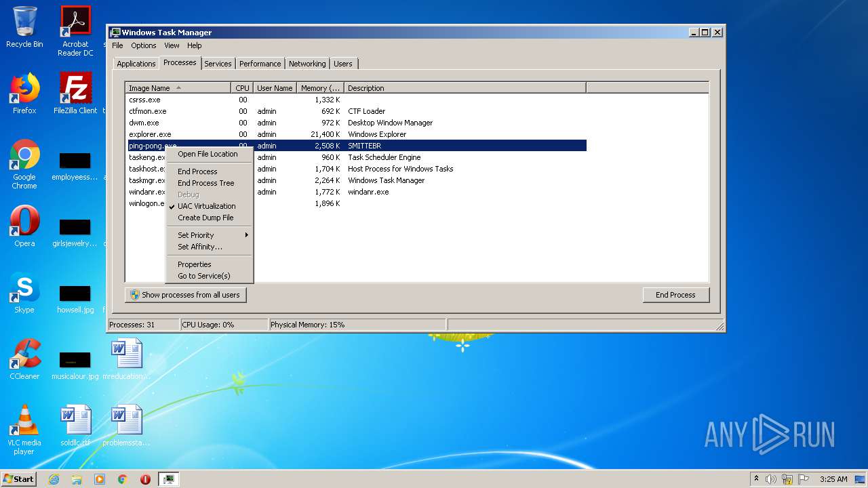Open the musicalour.jpg desktop file
The image size is (868, 488).
(75, 365)
